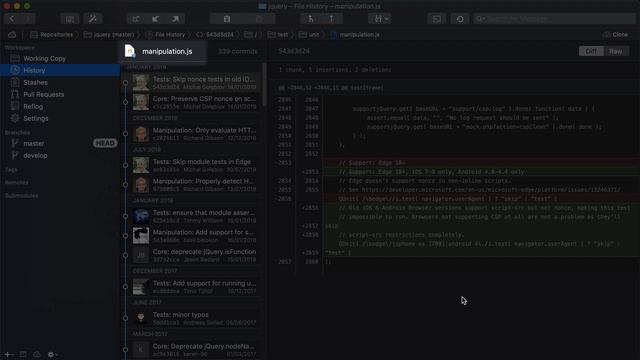Open the services view icon in toolbar
This screenshot has width=640, height=360.
pos(70,19)
